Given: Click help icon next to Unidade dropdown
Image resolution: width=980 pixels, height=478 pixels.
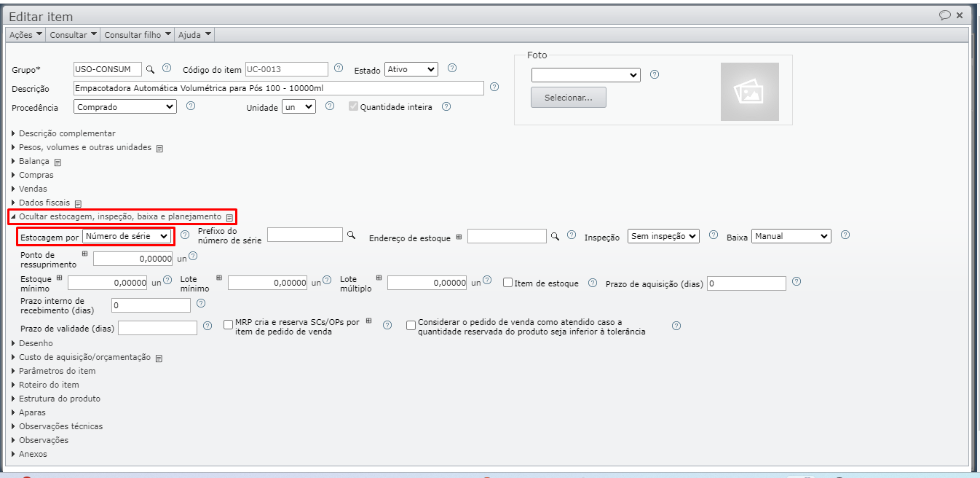Looking at the screenshot, I should (330, 106).
